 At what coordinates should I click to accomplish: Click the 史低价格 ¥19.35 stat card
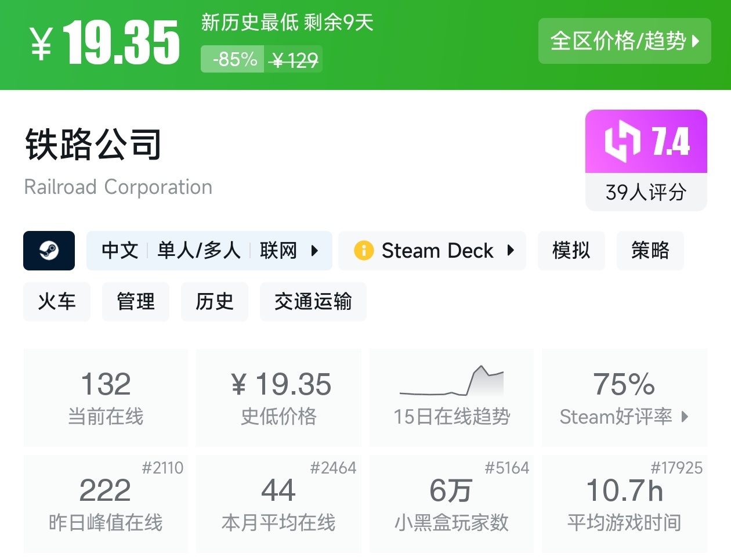tap(279, 398)
